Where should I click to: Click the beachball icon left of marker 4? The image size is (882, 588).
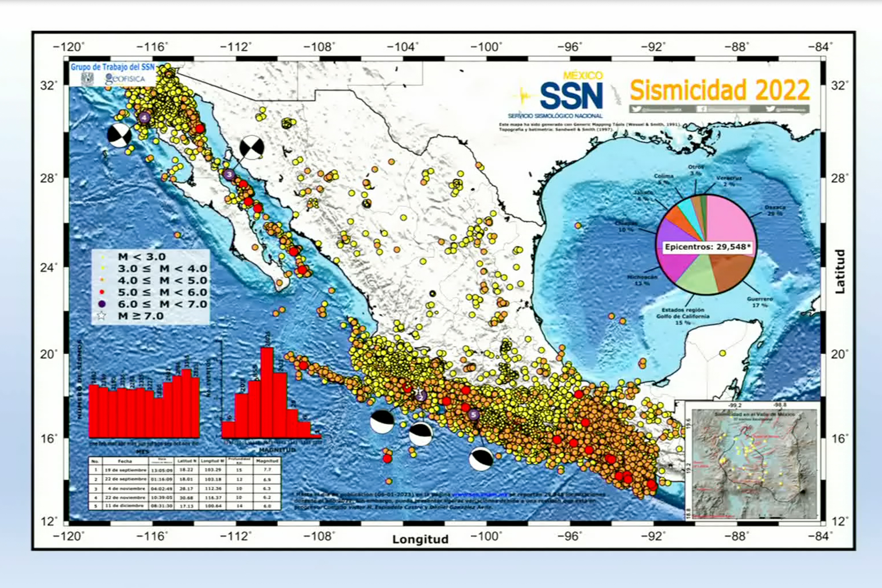click(x=120, y=135)
